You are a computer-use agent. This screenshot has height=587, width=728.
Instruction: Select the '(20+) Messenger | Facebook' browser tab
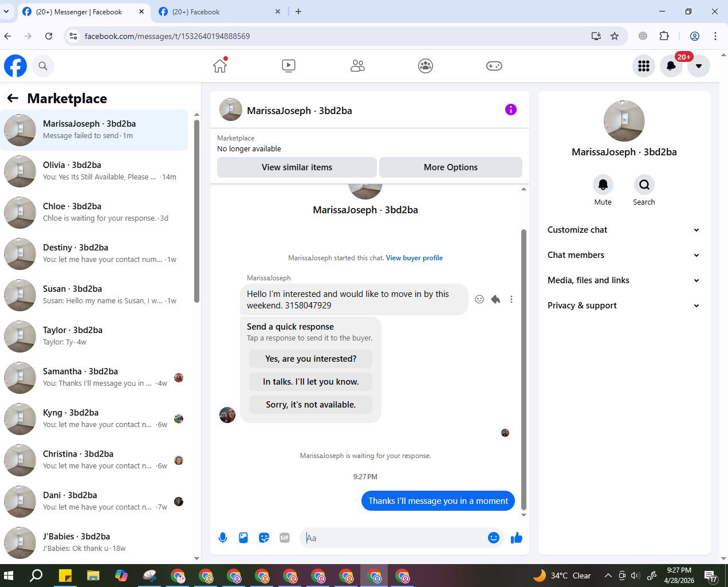84,11
